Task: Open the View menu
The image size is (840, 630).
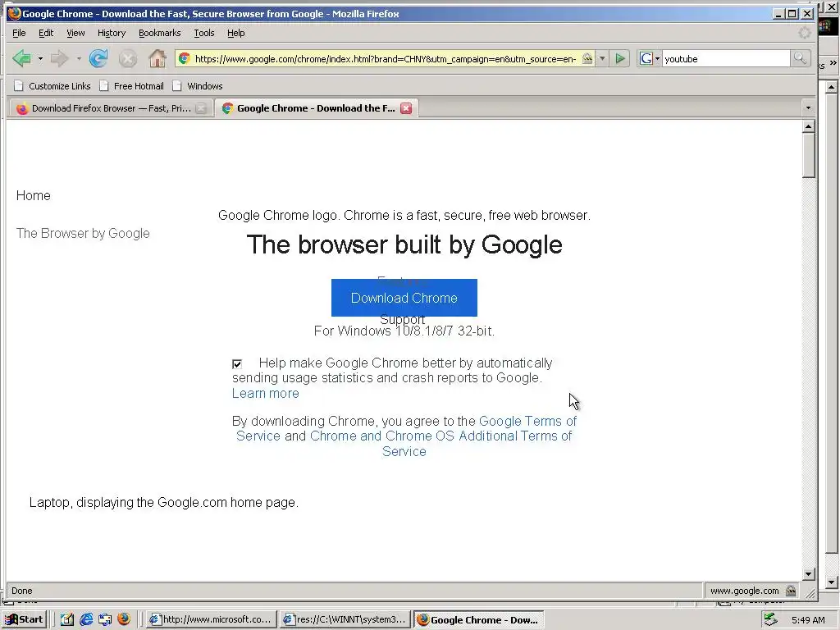Action: click(x=75, y=33)
